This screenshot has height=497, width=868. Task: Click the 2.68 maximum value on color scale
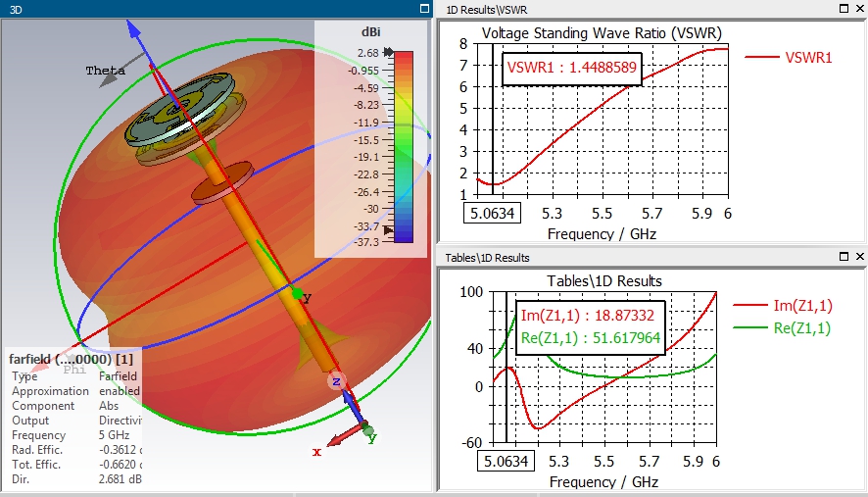(368, 53)
